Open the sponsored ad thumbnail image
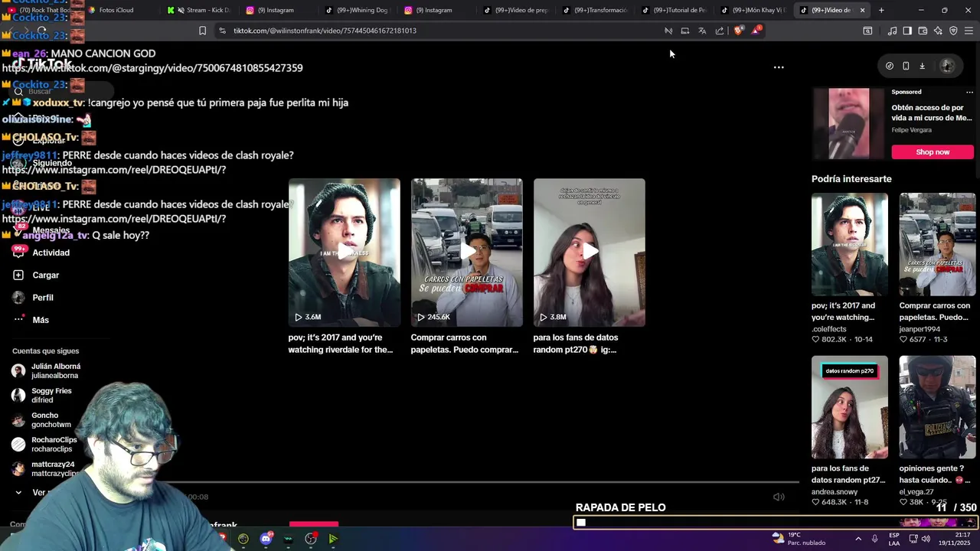This screenshot has height=551, width=980. coord(848,124)
